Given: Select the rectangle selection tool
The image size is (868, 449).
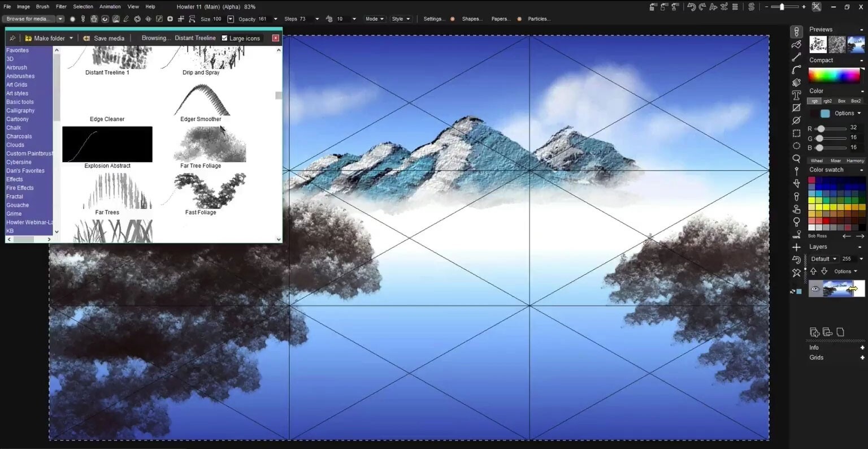Looking at the screenshot, I should [x=796, y=133].
